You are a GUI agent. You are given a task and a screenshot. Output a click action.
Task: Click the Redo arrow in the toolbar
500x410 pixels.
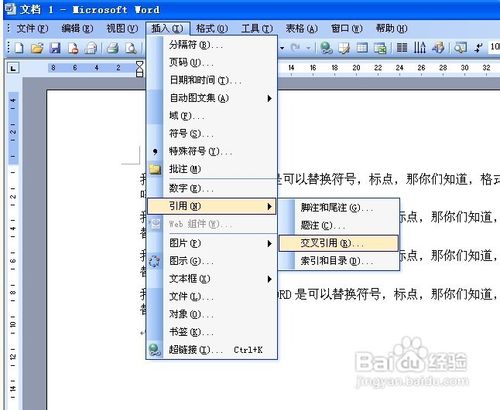click(x=295, y=48)
